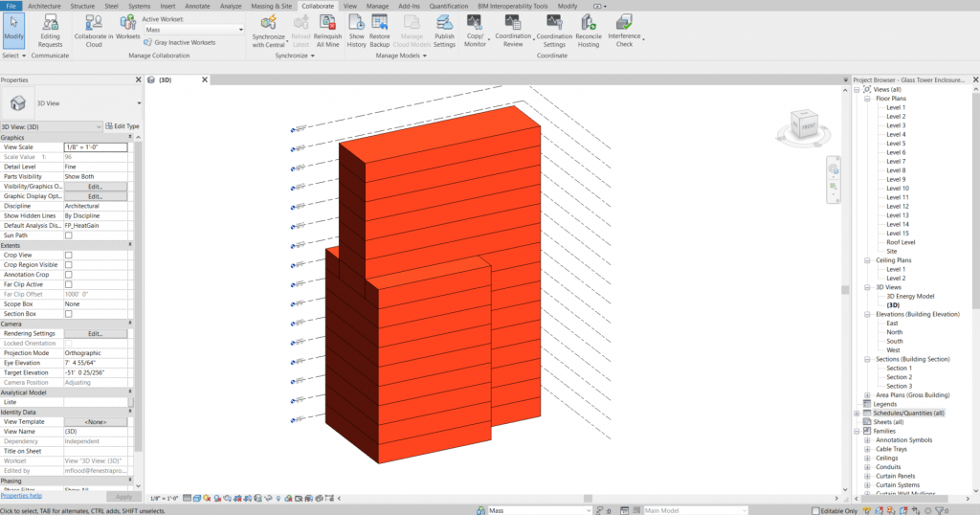
Task: Open the Worksets dialog
Action: coord(127,28)
